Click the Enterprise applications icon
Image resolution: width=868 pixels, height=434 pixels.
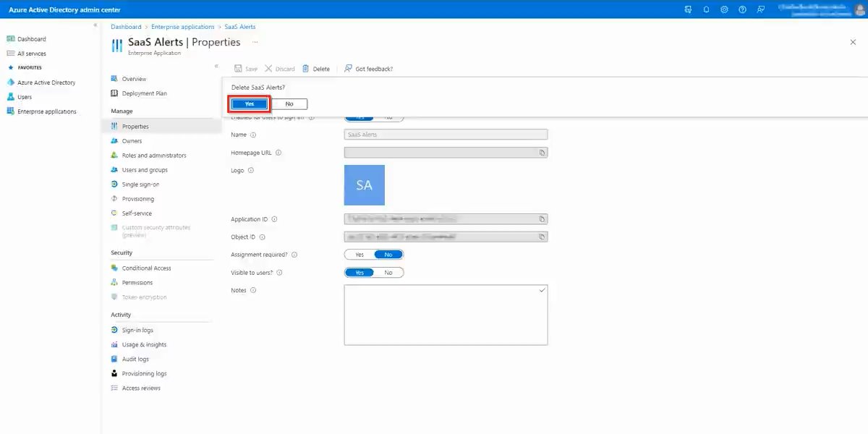point(11,111)
